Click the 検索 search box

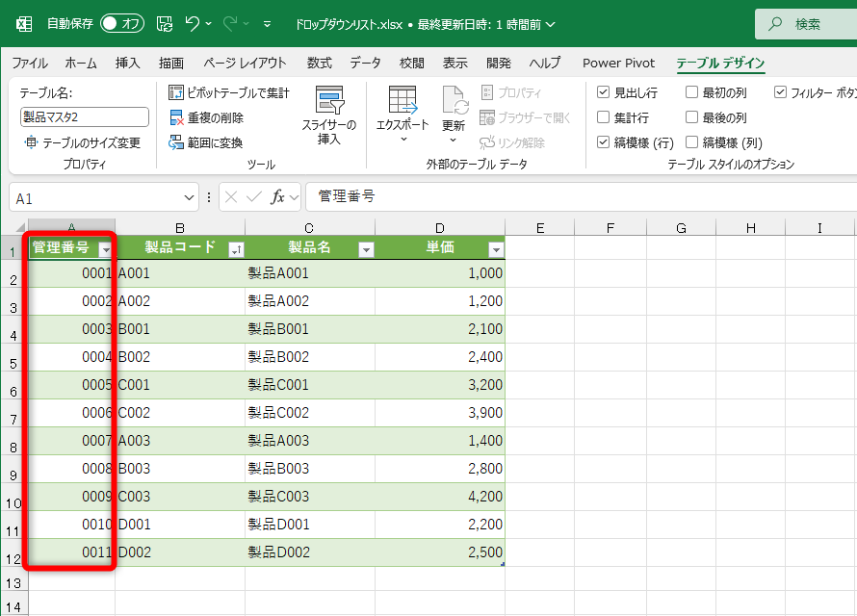click(806, 24)
